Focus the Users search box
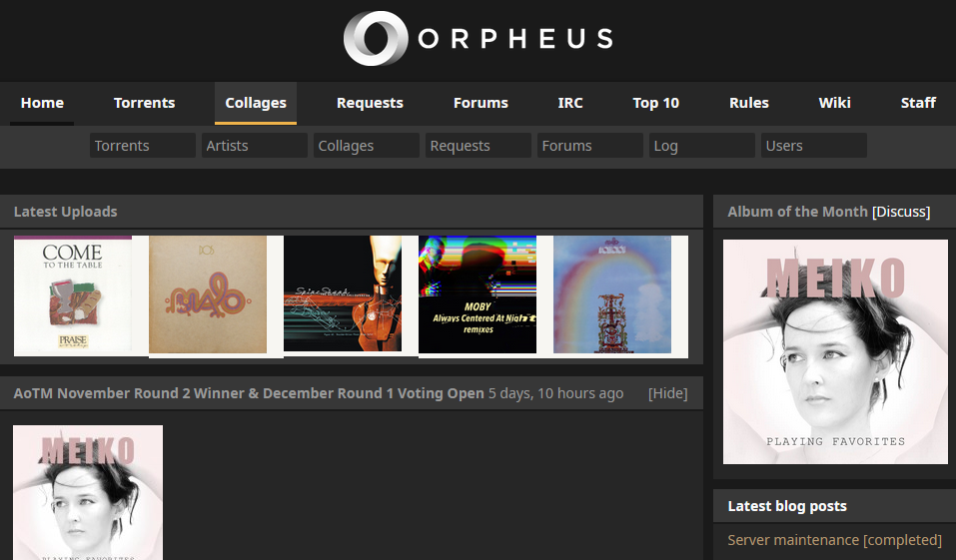Image resolution: width=956 pixels, height=560 pixels. 813,146
